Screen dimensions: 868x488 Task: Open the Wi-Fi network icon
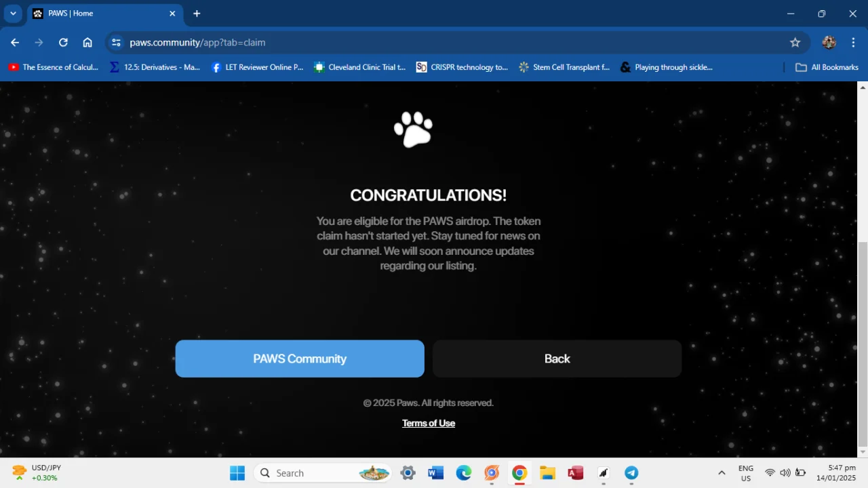pyautogui.click(x=770, y=473)
